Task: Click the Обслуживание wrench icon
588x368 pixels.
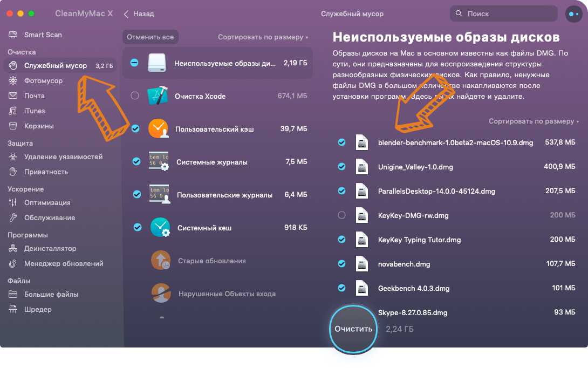Action: coord(13,217)
